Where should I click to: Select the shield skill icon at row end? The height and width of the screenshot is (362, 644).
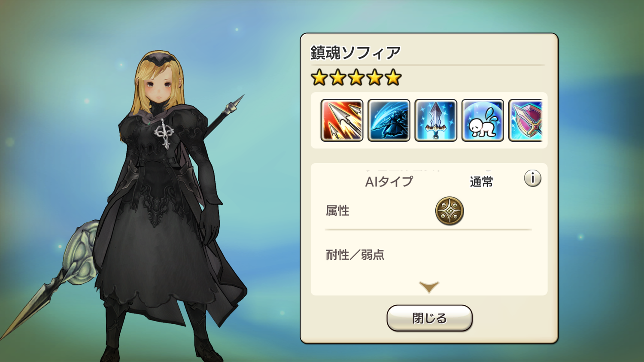526,120
